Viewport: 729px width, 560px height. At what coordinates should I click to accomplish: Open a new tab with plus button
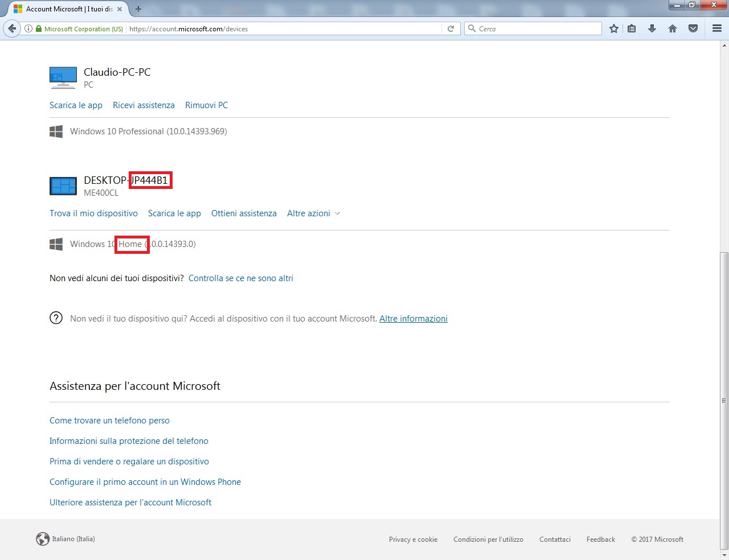pyautogui.click(x=138, y=9)
